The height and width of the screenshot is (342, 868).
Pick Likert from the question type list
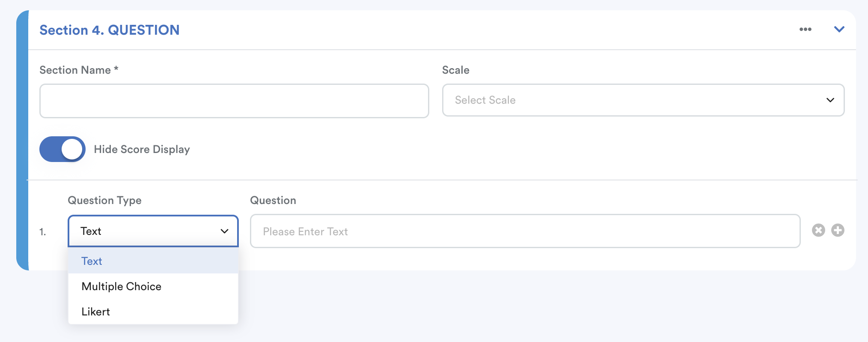96,312
